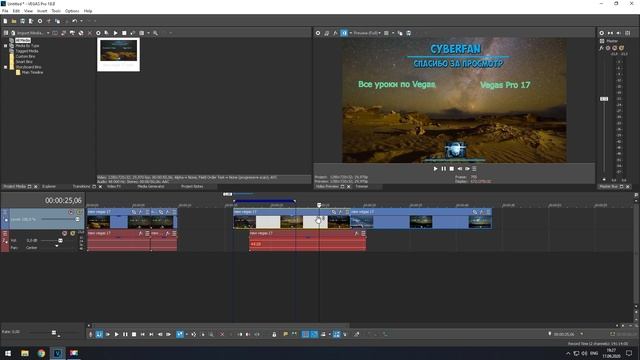
Task: Click the record microphone icon in transport bar
Action: click(x=91, y=334)
